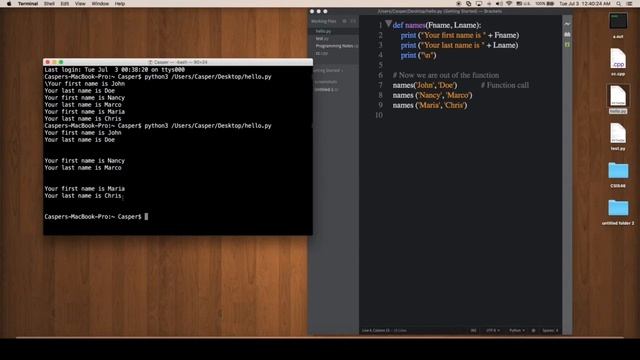
Task: Expand the screenshots folder in Brackets tree
Action: point(326,82)
